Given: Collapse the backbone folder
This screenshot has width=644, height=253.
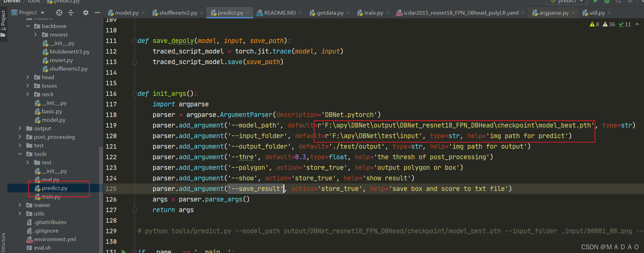Looking at the screenshot, I should pyautogui.click(x=28, y=26).
